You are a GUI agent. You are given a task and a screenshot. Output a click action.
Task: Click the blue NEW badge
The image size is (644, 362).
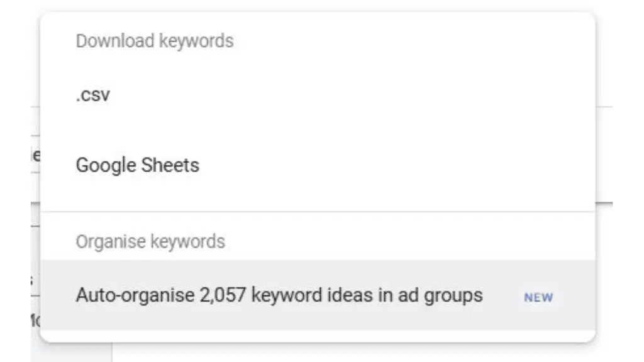(x=538, y=298)
